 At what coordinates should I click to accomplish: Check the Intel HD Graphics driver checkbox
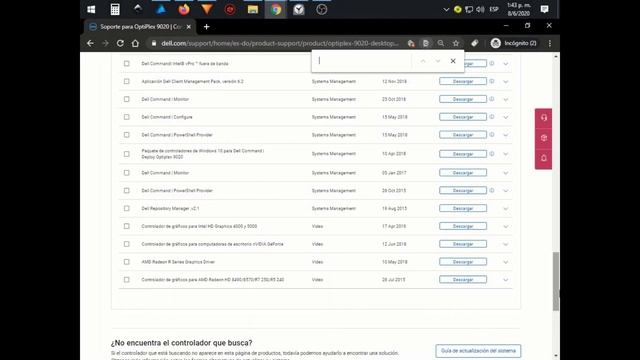click(127, 226)
